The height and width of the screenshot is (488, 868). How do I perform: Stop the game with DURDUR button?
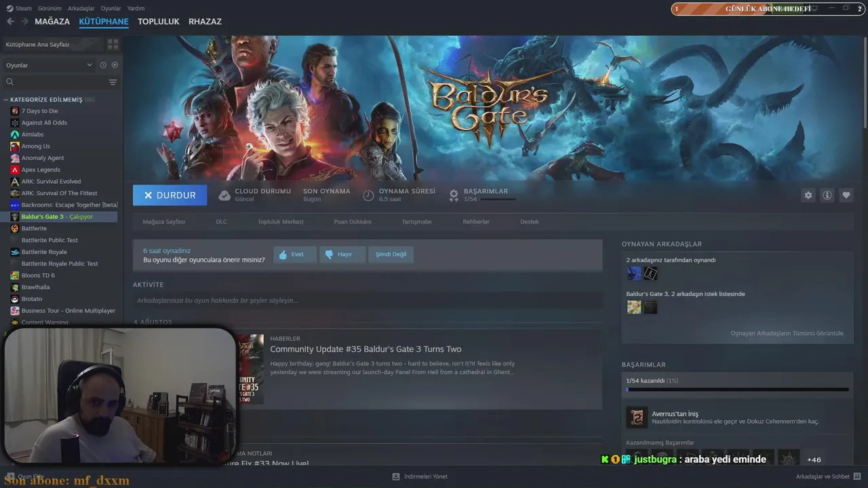tap(170, 195)
